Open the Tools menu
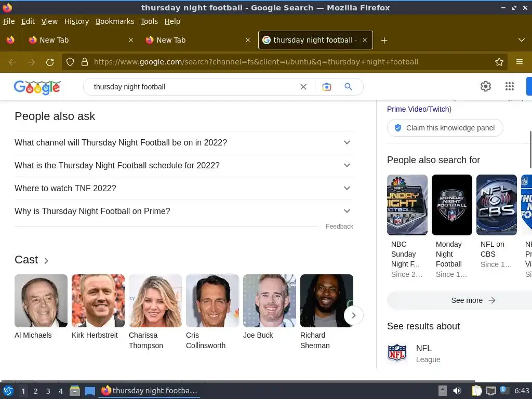The image size is (532, 399). click(149, 21)
